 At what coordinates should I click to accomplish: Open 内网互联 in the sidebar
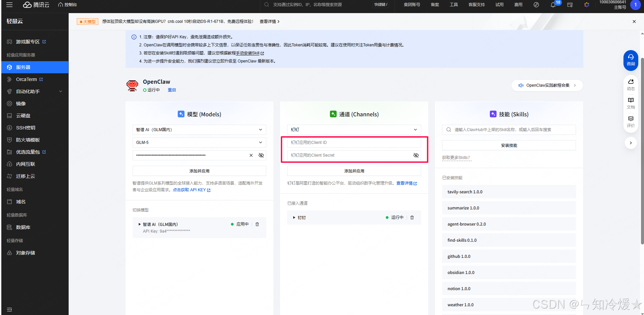pos(26,164)
